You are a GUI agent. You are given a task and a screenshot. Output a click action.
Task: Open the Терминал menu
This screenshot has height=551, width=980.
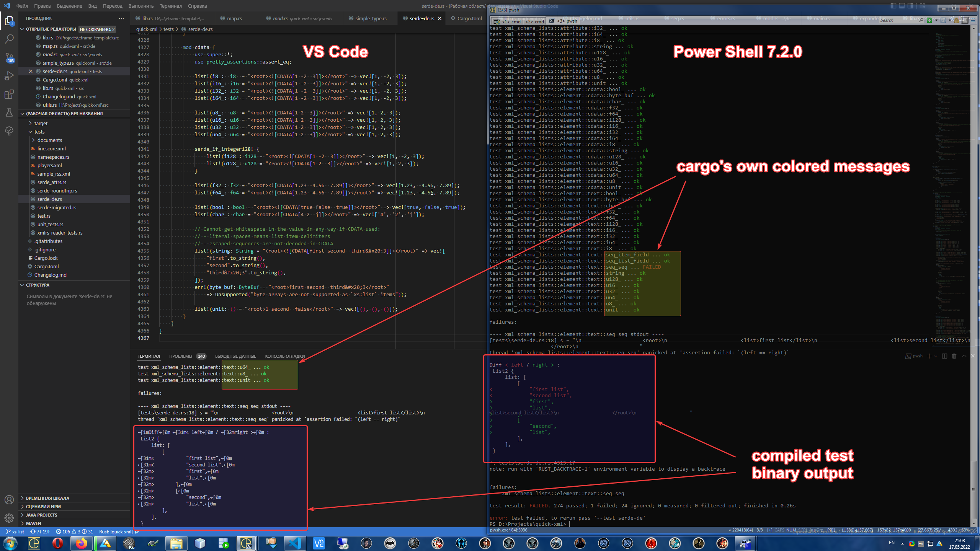point(171,6)
